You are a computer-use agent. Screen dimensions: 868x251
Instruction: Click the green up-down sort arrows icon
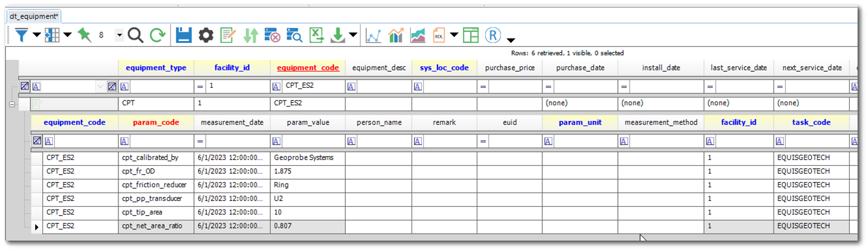point(250,35)
